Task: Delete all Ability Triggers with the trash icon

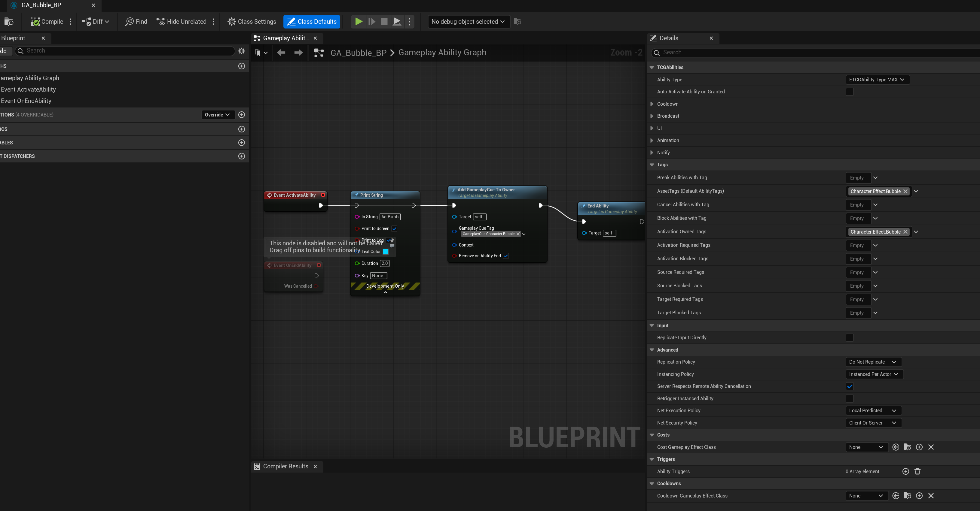Action: coord(917,471)
